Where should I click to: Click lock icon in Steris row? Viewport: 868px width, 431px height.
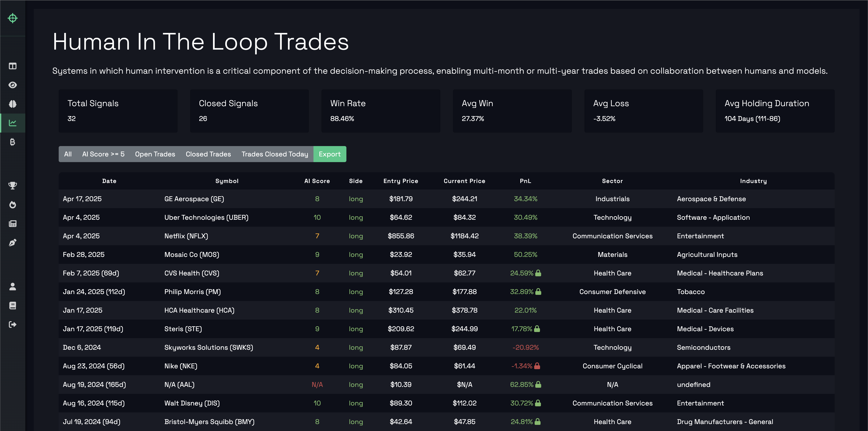click(x=537, y=329)
